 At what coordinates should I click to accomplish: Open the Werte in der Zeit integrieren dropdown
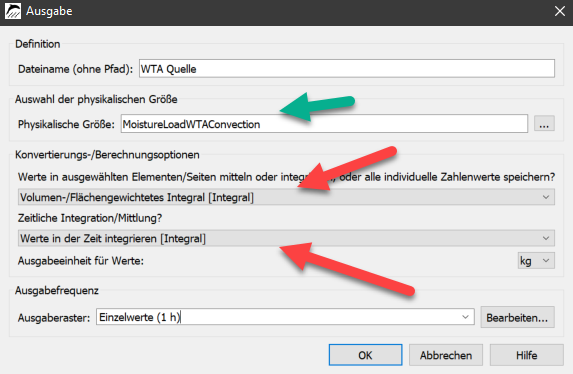(286, 238)
